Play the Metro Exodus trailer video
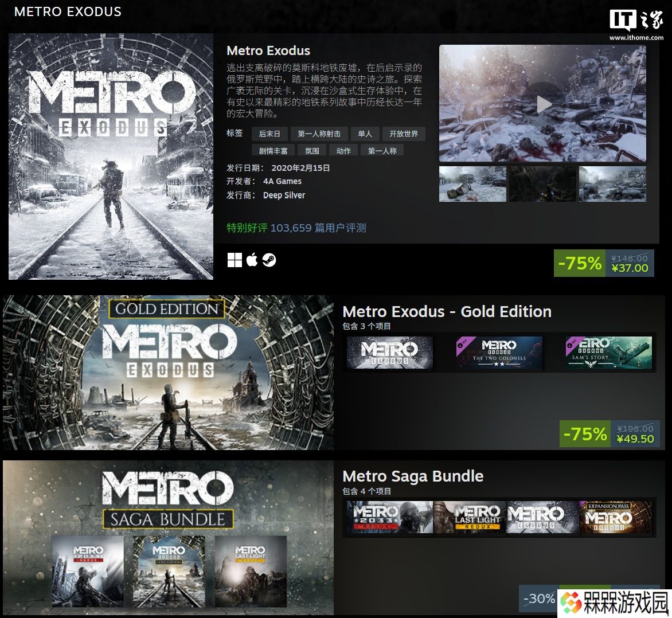 coord(544,104)
